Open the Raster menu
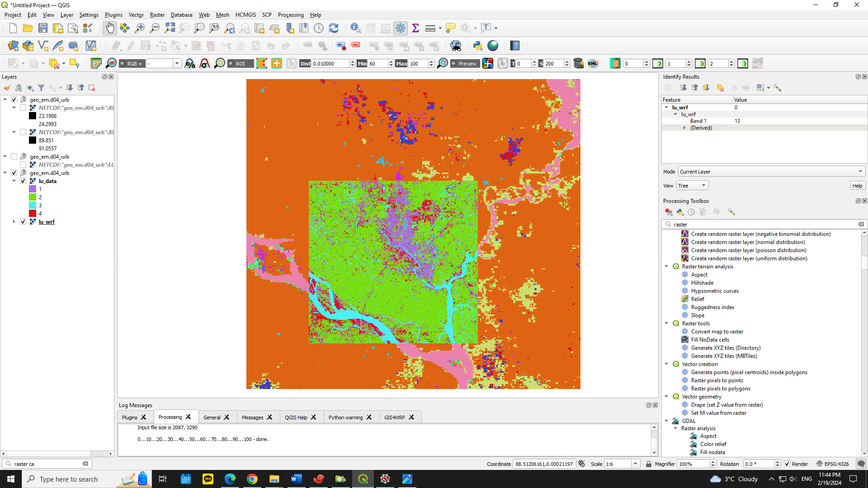Image resolution: width=868 pixels, height=488 pixels. click(157, 15)
